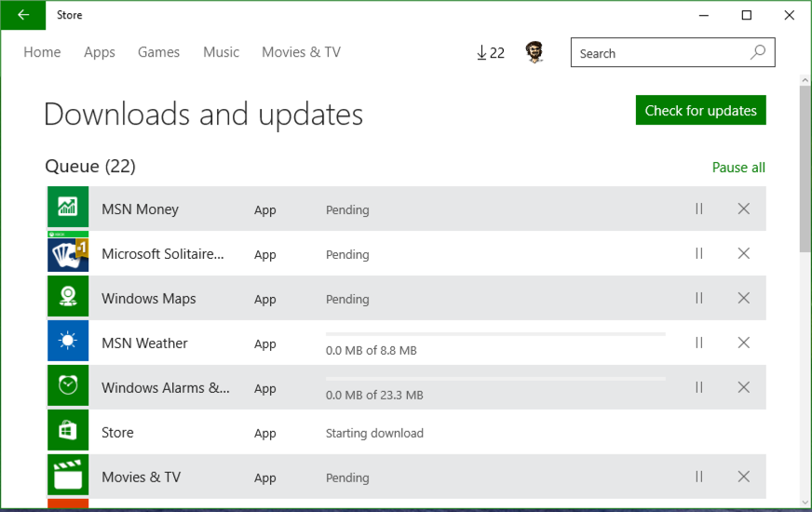Pause the Movies & TV download

699,477
